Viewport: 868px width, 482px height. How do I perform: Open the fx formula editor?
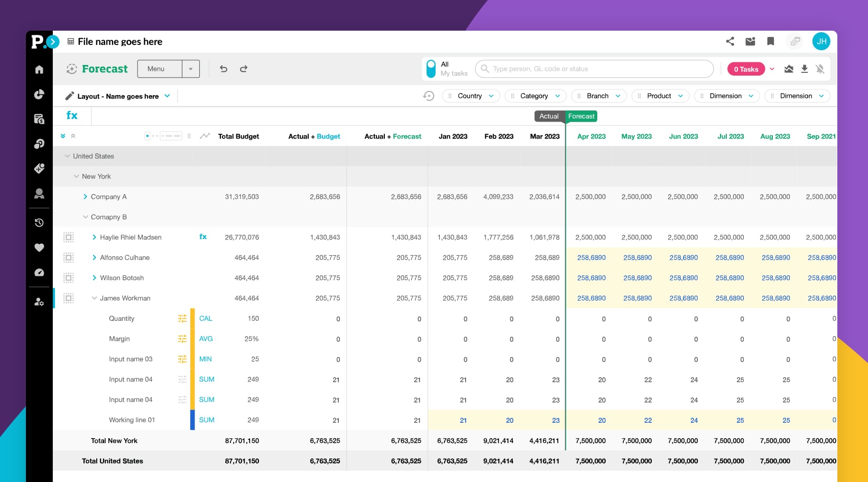71,115
